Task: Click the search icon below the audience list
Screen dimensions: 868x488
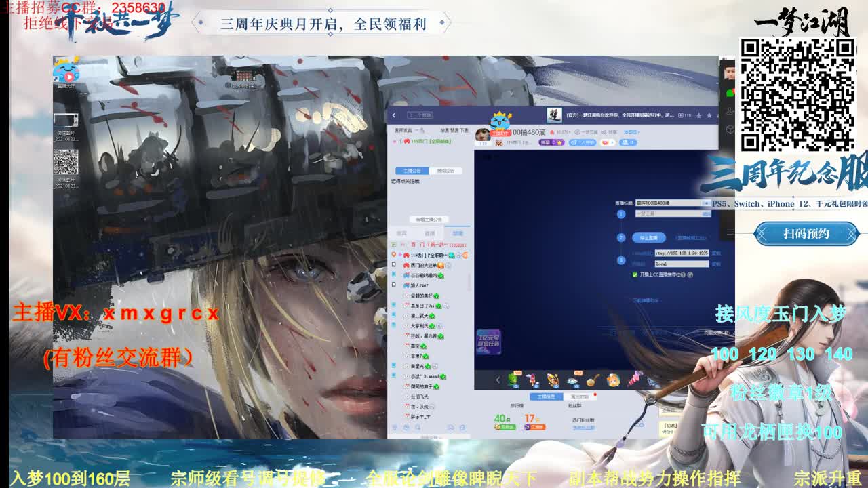Action: [x=418, y=428]
